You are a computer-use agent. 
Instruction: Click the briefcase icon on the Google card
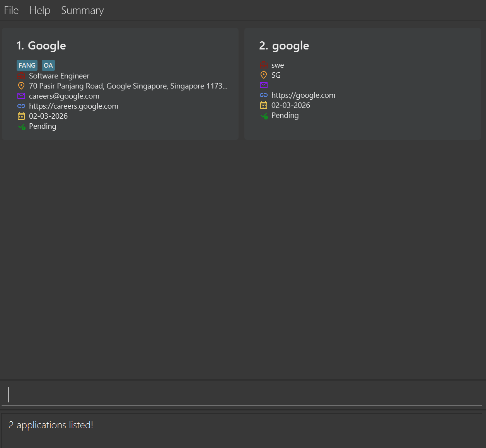21,76
